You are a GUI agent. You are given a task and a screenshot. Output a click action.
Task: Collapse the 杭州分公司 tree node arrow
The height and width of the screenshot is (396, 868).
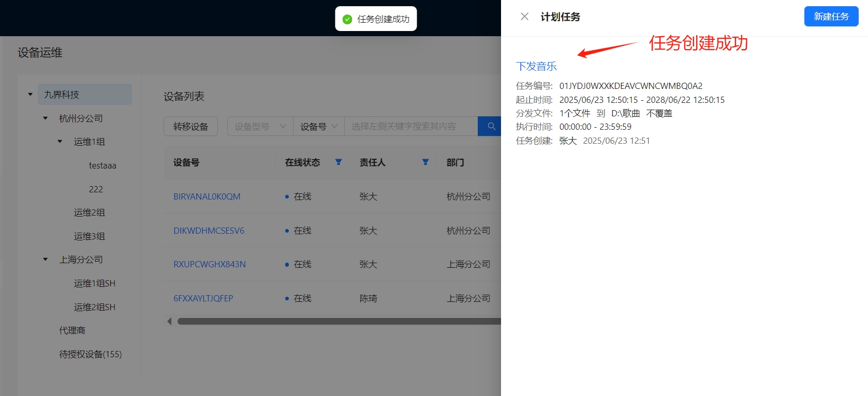(x=46, y=118)
